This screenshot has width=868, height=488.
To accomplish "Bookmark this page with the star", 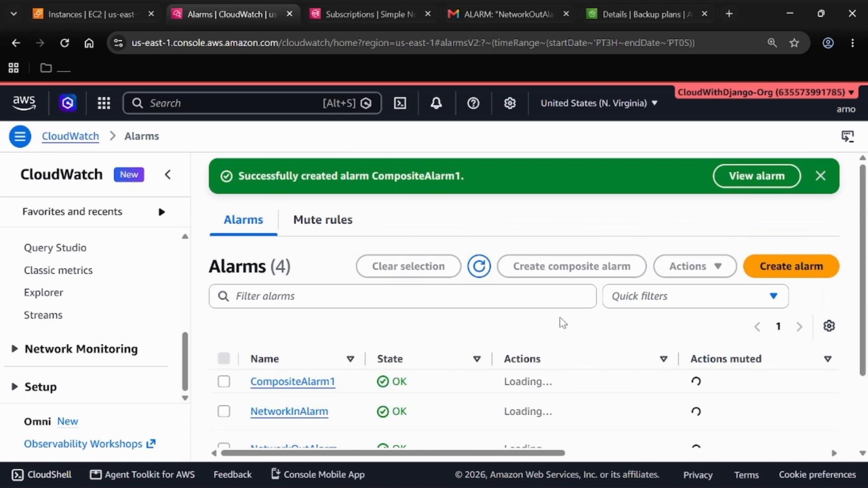I will pos(794,43).
